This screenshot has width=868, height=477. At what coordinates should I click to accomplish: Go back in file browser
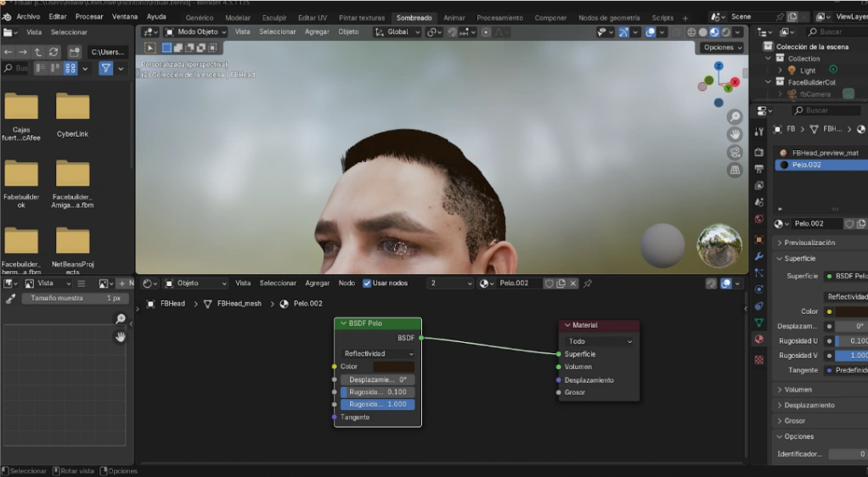pyautogui.click(x=8, y=52)
